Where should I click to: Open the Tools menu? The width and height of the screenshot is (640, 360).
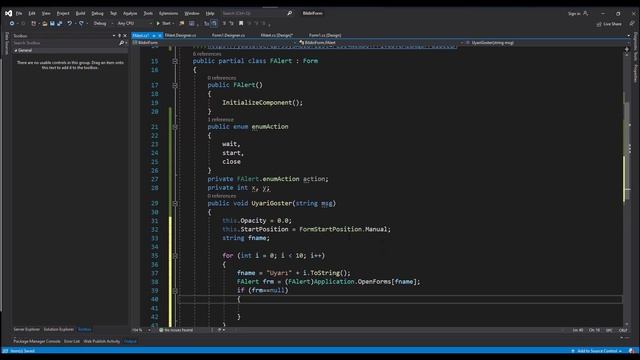[148, 13]
